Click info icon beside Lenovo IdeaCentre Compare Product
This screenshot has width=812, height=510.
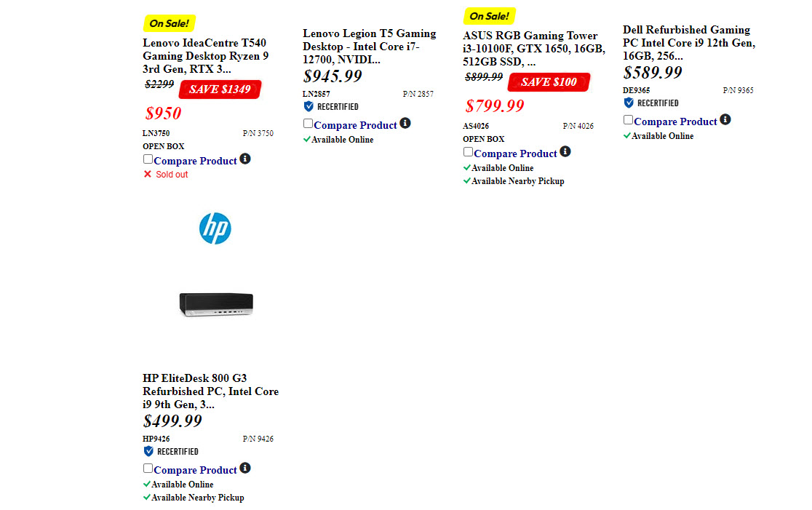point(245,159)
